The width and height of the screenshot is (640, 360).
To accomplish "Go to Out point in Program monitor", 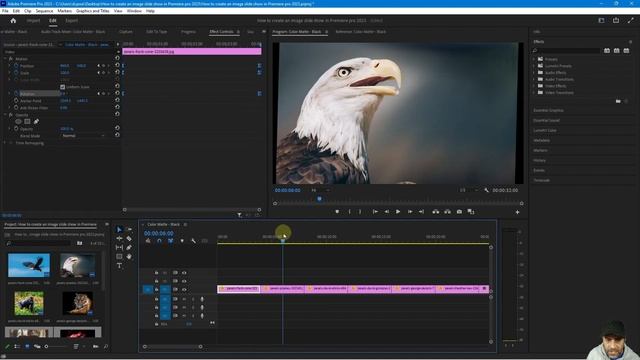I will pyautogui.click(x=421, y=211).
